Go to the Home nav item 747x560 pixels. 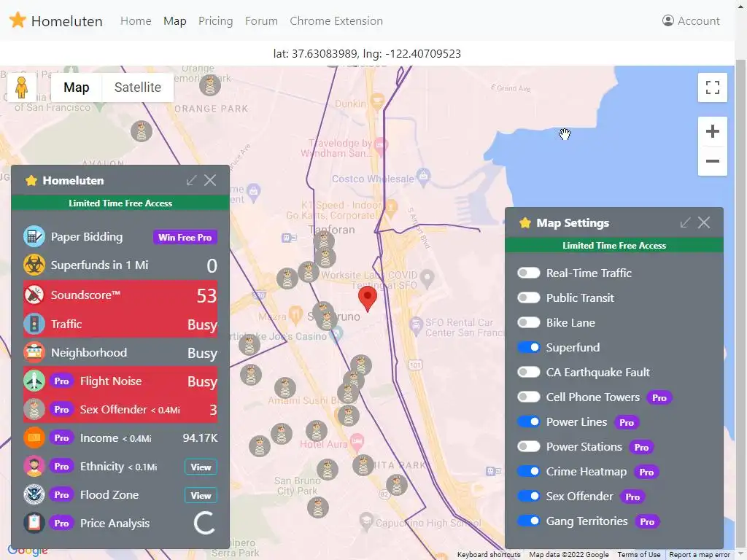136,21
